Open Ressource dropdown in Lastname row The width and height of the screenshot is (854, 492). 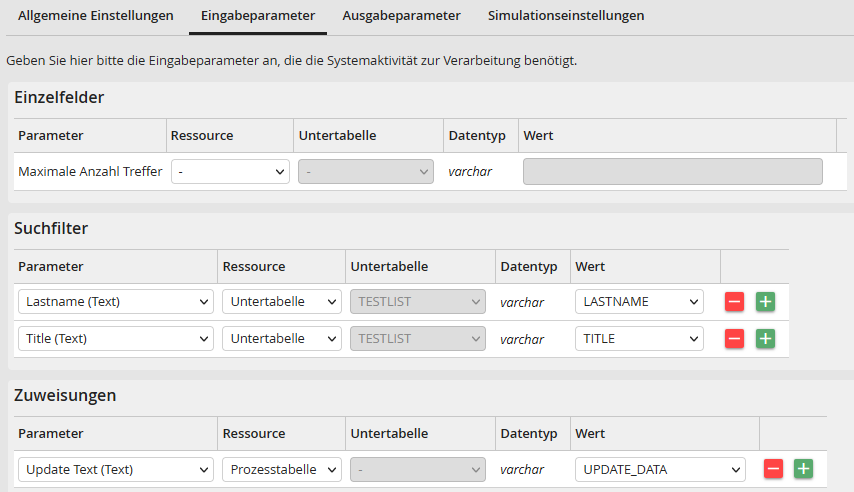click(281, 301)
